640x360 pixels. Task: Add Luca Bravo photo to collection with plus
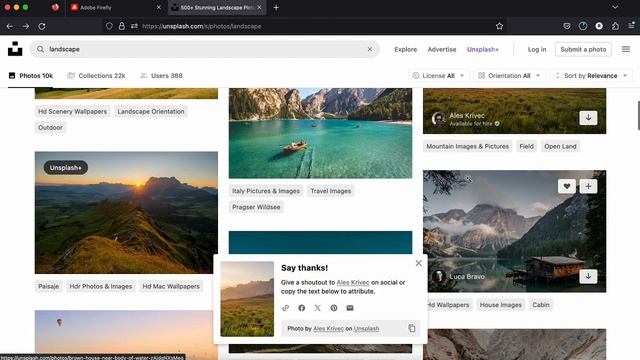588,187
